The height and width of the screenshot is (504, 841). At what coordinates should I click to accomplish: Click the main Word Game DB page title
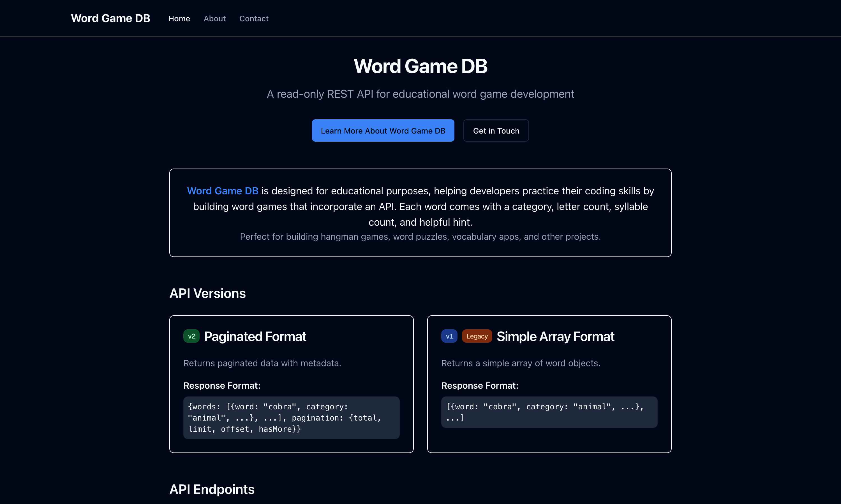[420, 66]
